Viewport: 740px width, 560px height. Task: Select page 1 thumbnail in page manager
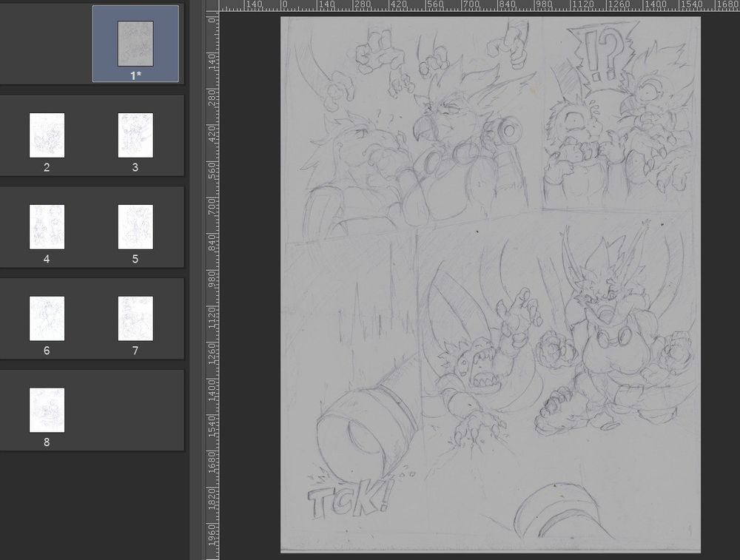tap(135, 44)
